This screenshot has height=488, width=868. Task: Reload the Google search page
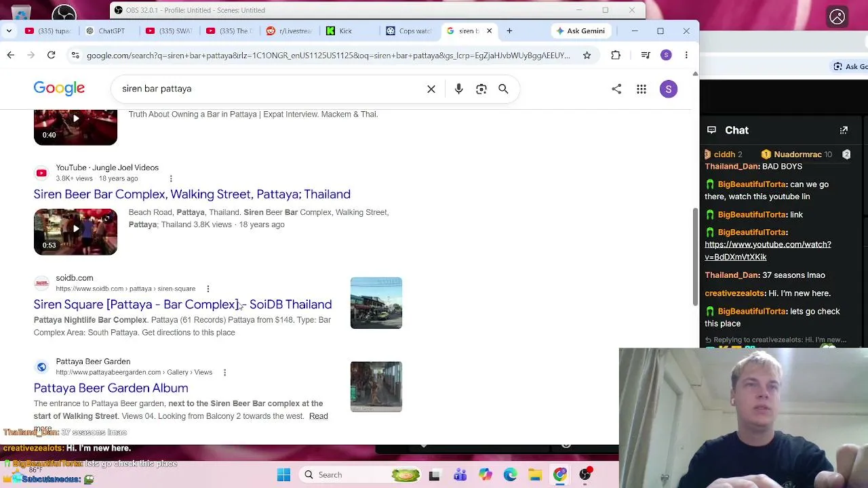(x=51, y=55)
